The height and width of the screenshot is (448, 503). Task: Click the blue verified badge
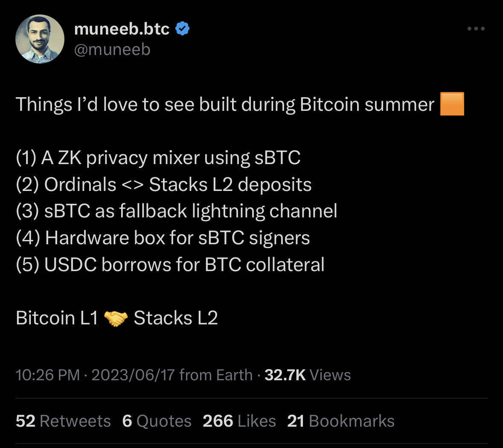tap(183, 29)
